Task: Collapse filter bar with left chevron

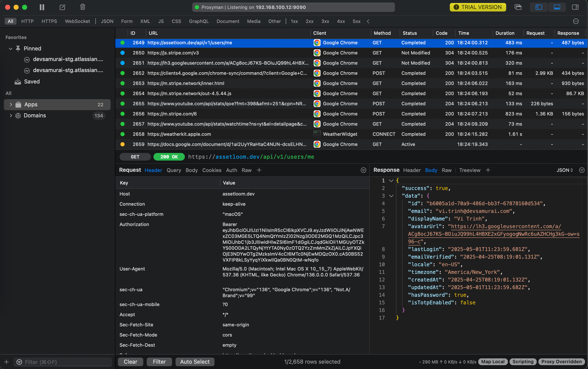Action: [368, 21]
